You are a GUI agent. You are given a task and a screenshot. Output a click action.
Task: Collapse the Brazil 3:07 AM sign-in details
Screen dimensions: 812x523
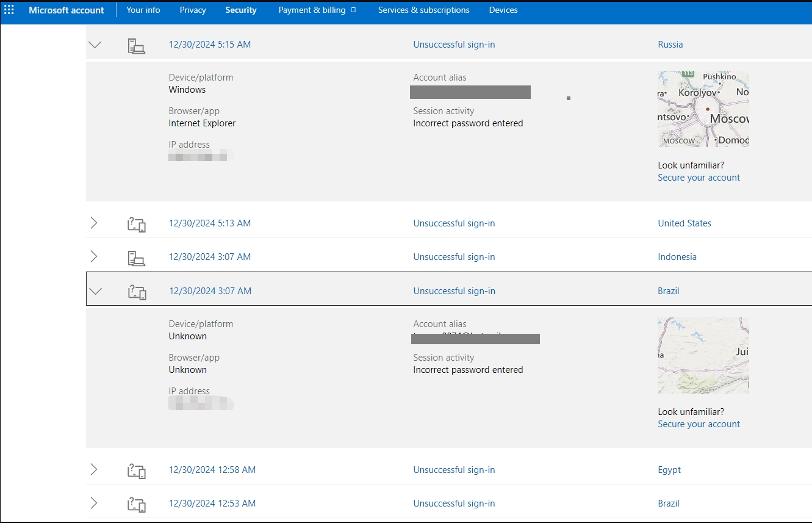pos(95,291)
